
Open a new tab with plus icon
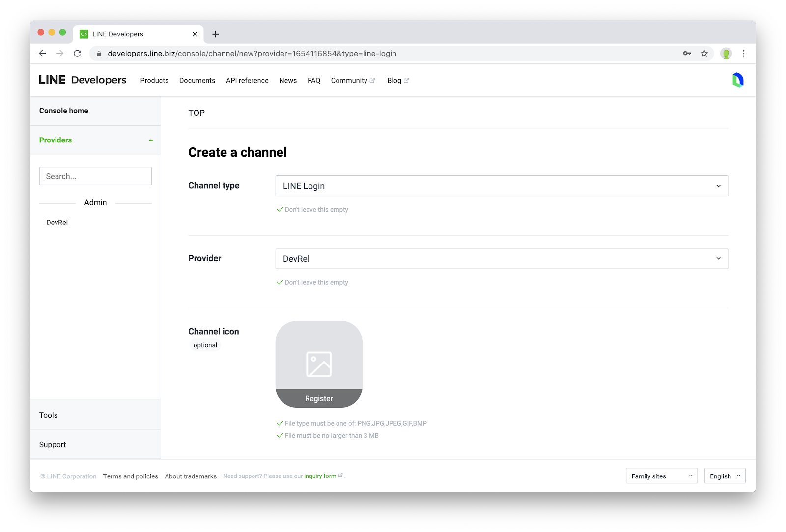[x=215, y=34]
